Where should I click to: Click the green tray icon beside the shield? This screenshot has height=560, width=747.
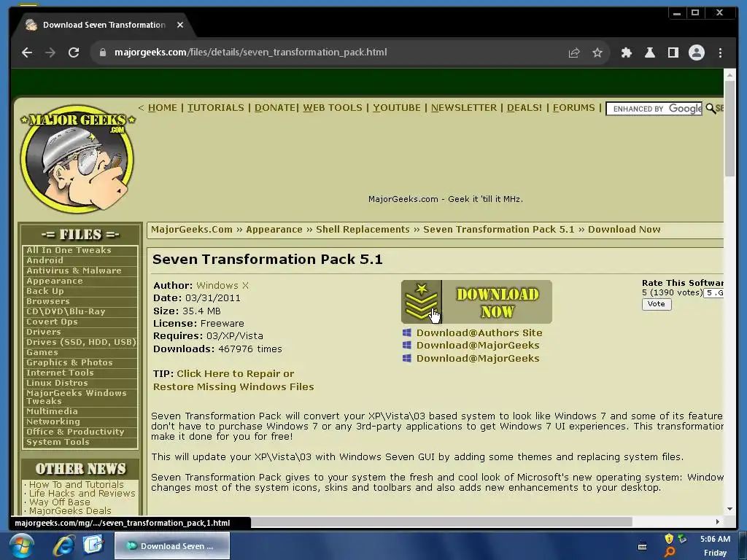pos(683,539)
